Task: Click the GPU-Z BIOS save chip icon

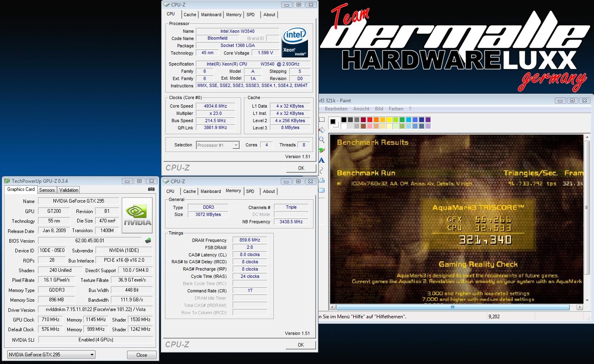Action: 148,241
